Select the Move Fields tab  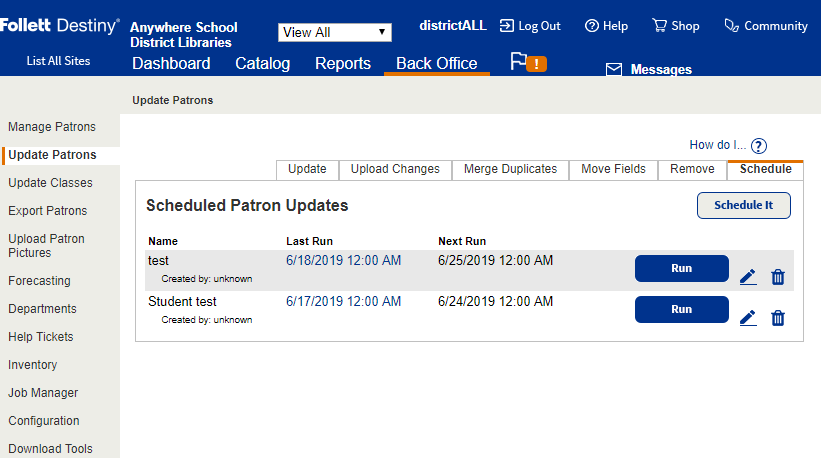613,169
